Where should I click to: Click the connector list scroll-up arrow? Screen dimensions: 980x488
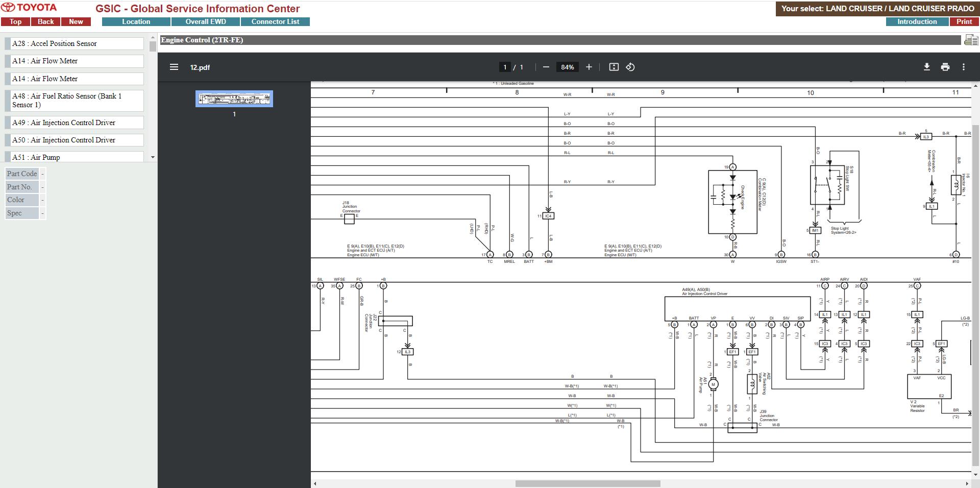[153, 37]
